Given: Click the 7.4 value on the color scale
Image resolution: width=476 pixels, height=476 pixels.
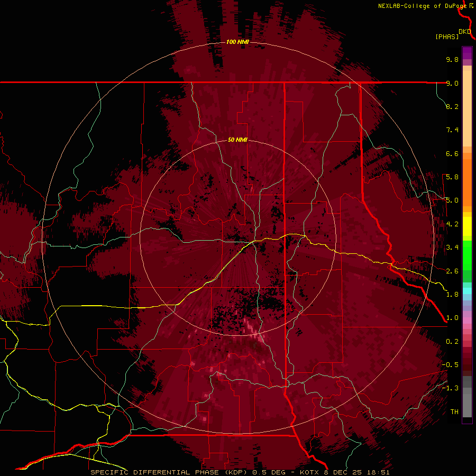Looking at the screenshot, I should click(x=452, y=130).
